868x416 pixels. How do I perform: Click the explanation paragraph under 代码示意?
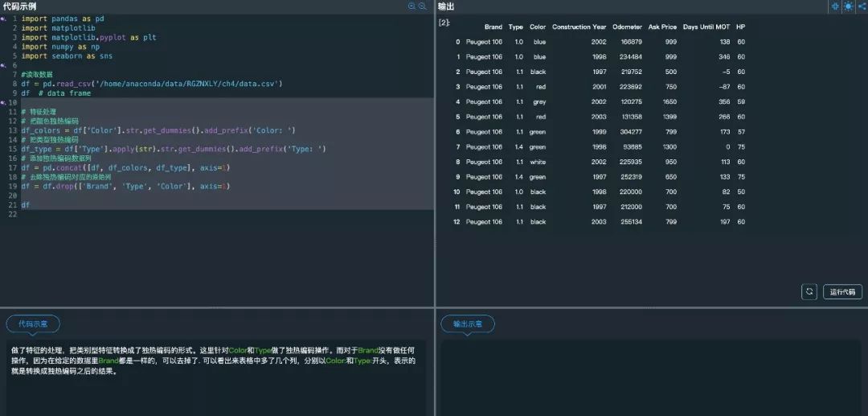coord(213,361)
